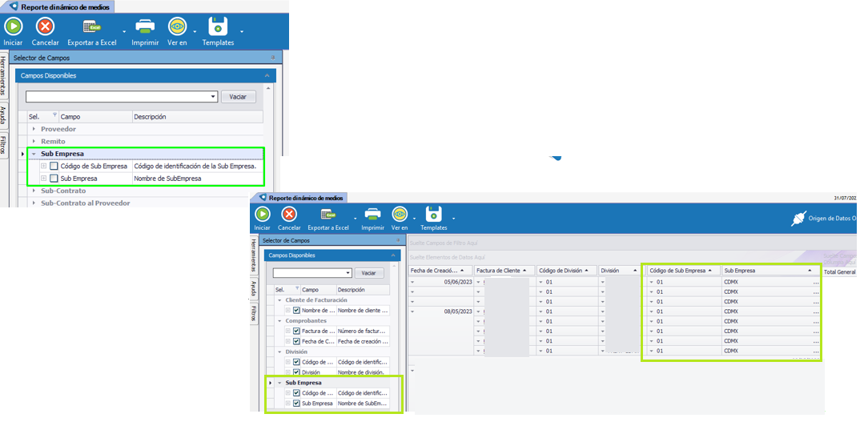Image resolution: width=868 pixels, height=422 pixels.
Task: Click Sel. column filter icon in upper-left window
Action: tap(54, 116)
